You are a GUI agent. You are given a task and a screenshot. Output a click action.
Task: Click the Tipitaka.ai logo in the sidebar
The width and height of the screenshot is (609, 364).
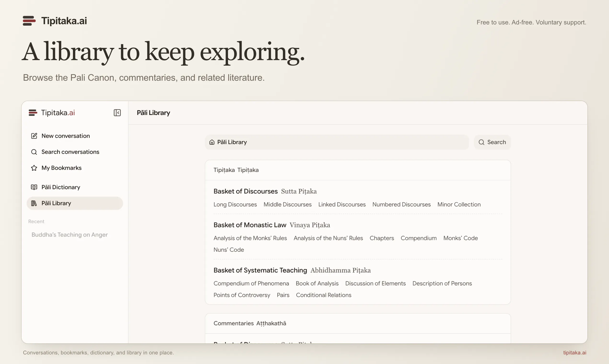coord(52,113)
